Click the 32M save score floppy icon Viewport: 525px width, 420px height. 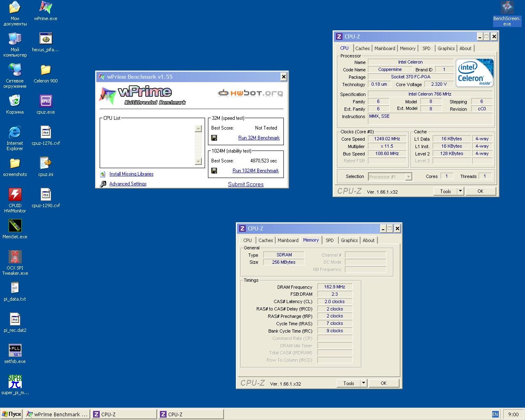(214, 138)
